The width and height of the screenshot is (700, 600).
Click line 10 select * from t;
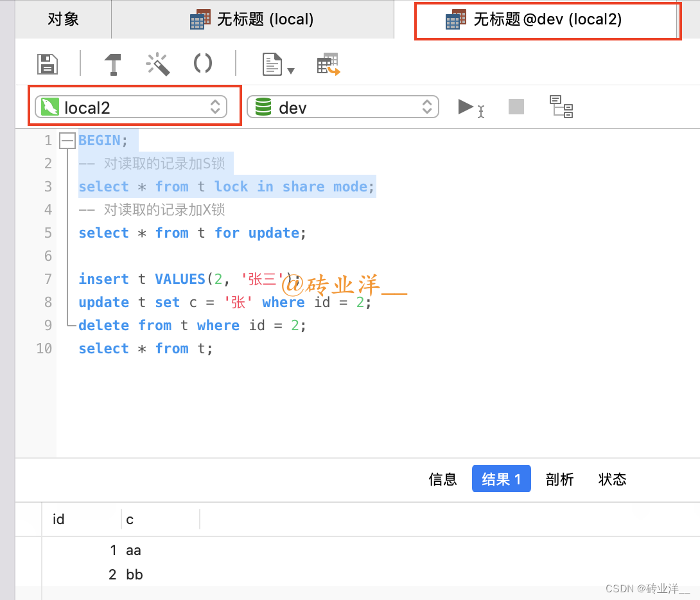pyautogui.click(x=146, y=349)
